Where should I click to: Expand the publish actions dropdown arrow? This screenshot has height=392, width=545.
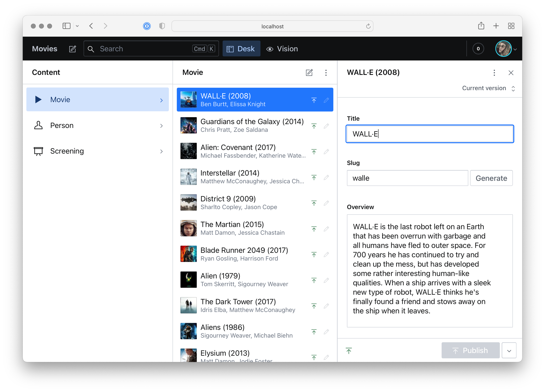pos(509,350)
